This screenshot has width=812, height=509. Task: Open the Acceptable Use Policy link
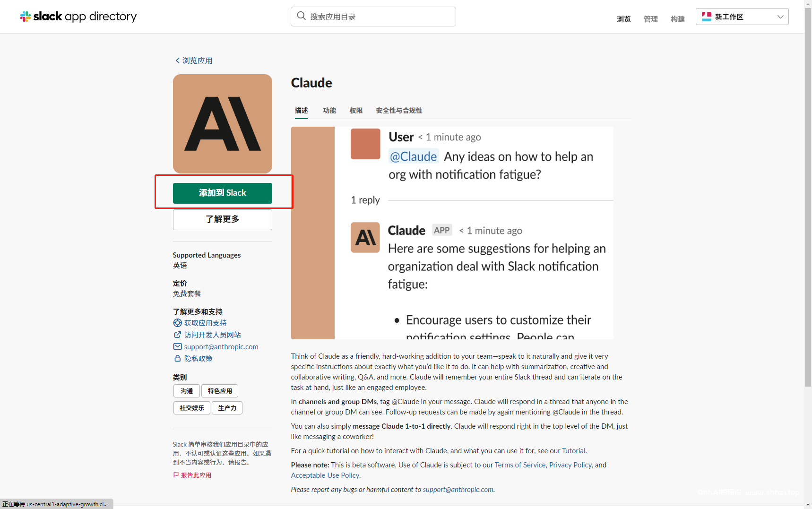[325, 475]
